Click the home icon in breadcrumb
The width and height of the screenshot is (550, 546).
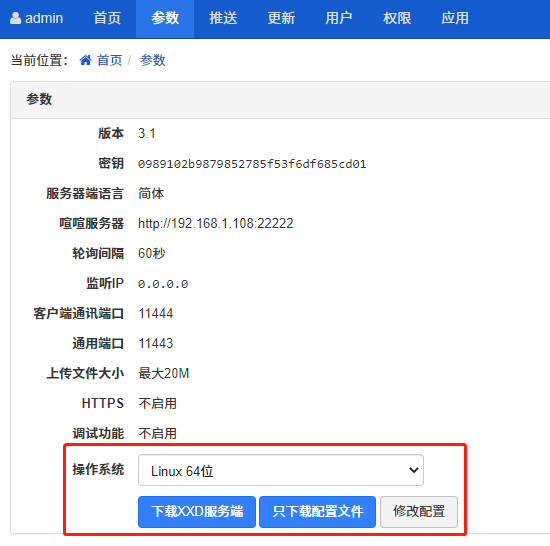click(x=86, y=60)
